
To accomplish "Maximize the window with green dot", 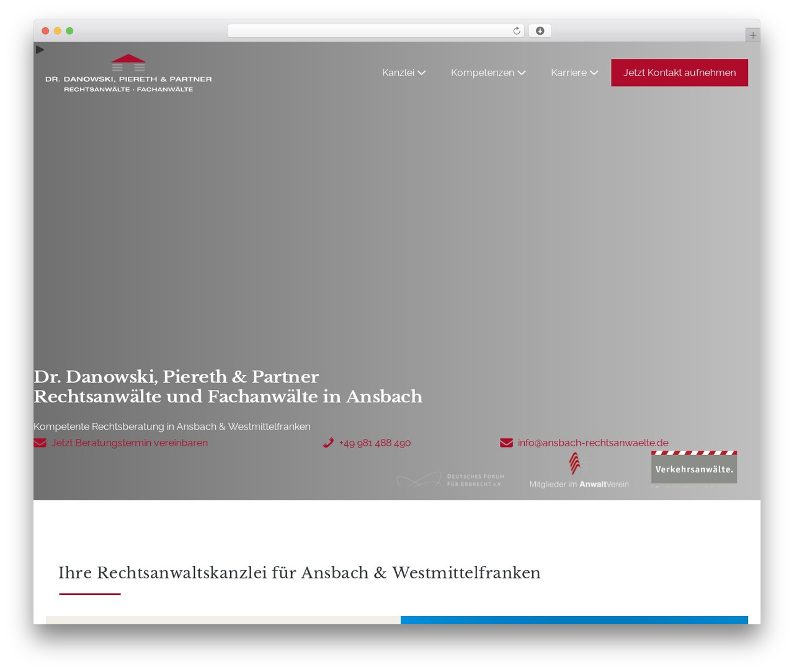I will [x=69, y=31].
